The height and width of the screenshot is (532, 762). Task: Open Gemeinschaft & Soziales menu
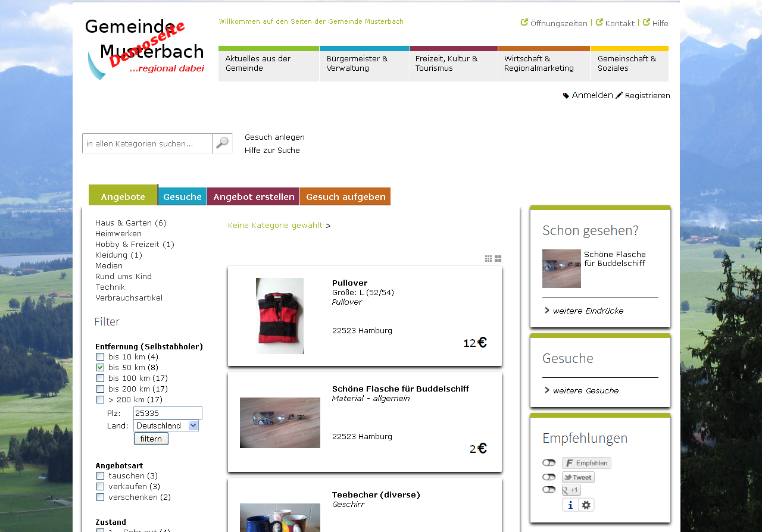[x=629, y=64]
